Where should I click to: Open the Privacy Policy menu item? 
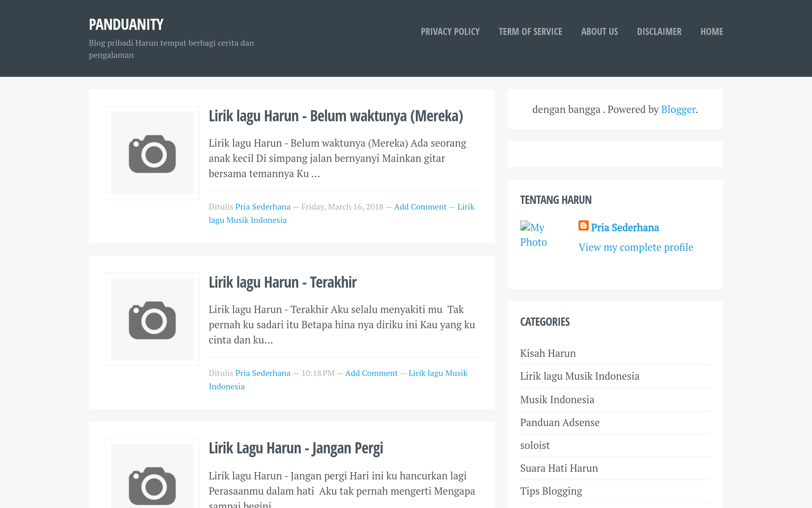(x=450, y=31)
